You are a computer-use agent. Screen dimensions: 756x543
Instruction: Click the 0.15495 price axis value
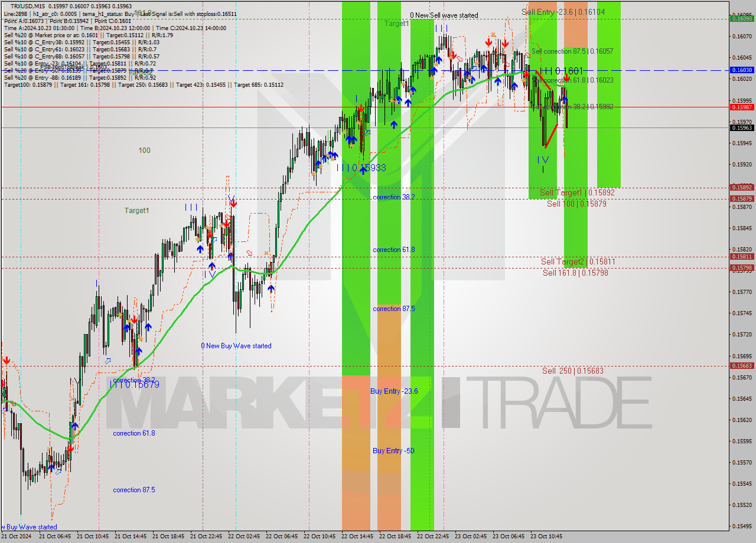tap(742, 526)
